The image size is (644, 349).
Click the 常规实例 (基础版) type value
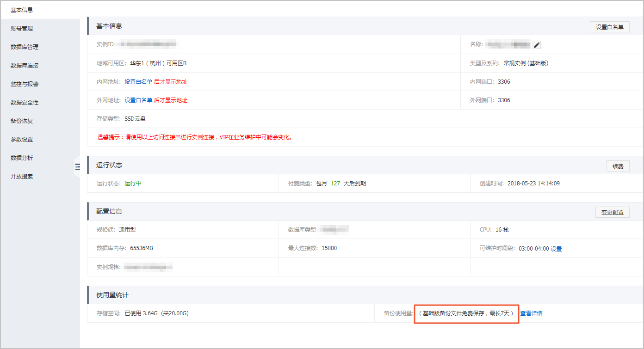pyautogui.click(x=526, y=63)
